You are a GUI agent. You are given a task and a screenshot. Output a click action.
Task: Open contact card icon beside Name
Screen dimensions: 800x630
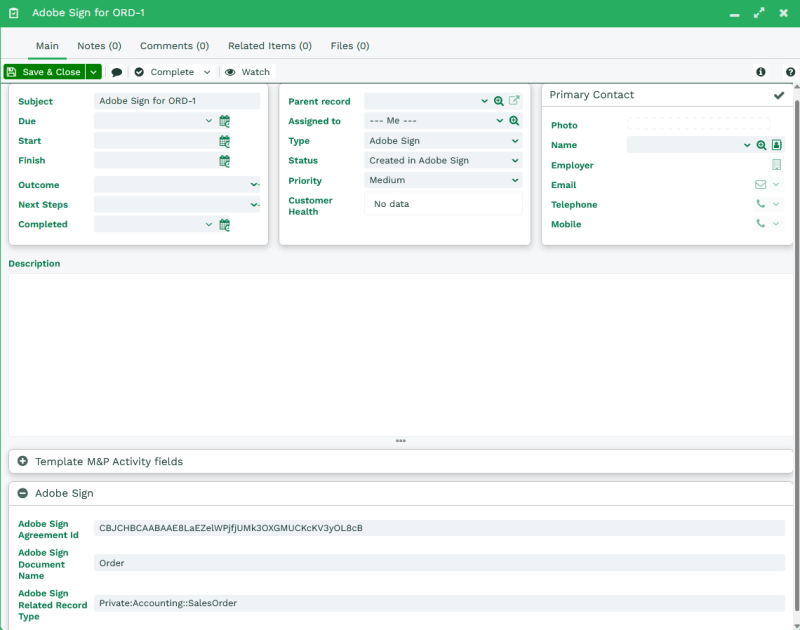coord(777,145)
